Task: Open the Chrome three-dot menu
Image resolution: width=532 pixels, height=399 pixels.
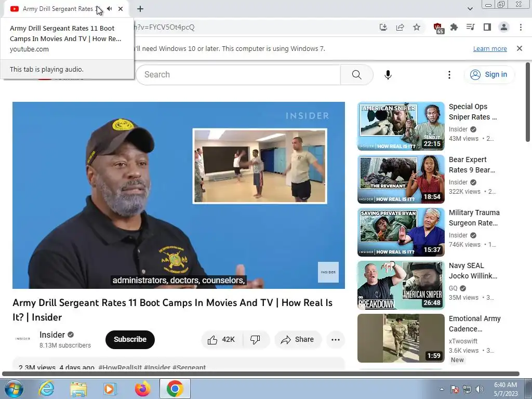Action: click(521, 27)
